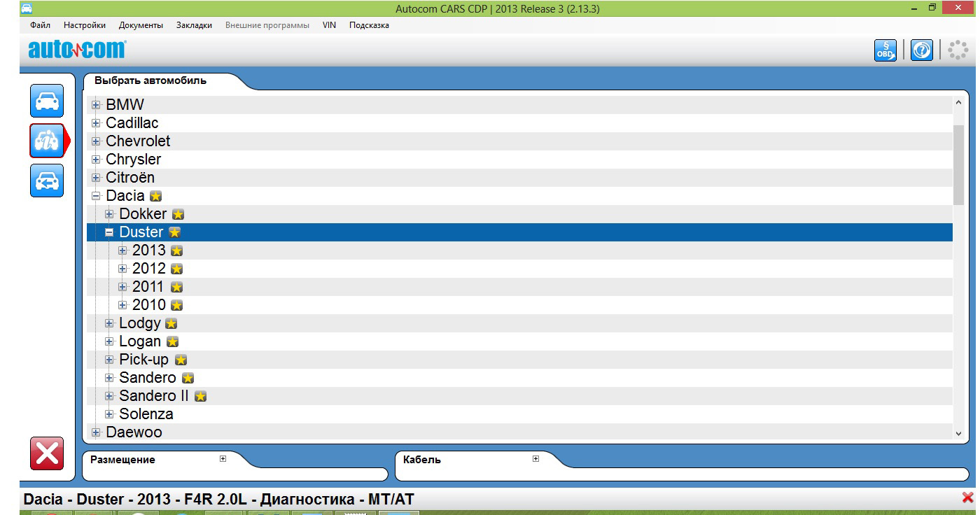Click the red X exit button
Screen dimensions: 980x515
point(47,453)
